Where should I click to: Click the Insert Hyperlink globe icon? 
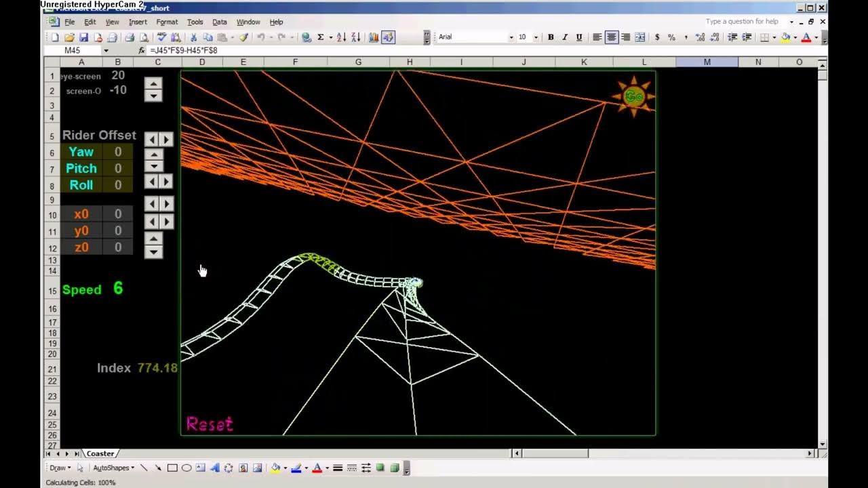pyautogui.click(x=306, y=37)
